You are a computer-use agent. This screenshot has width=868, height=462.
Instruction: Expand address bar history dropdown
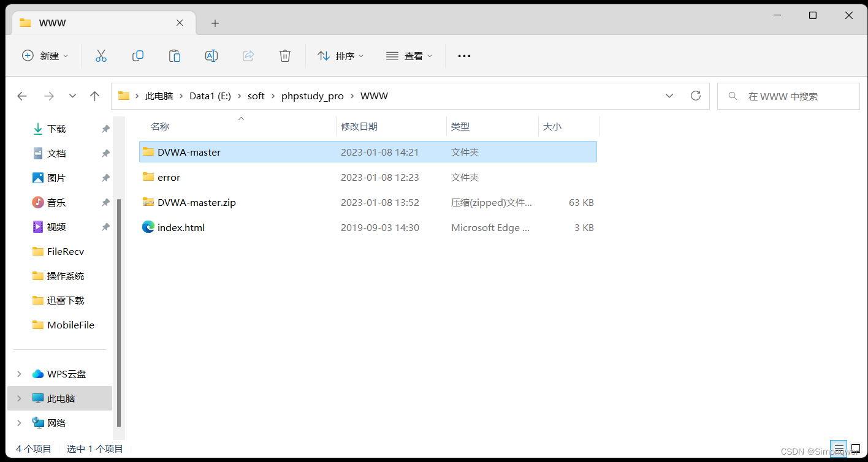[x=669, y=96]
